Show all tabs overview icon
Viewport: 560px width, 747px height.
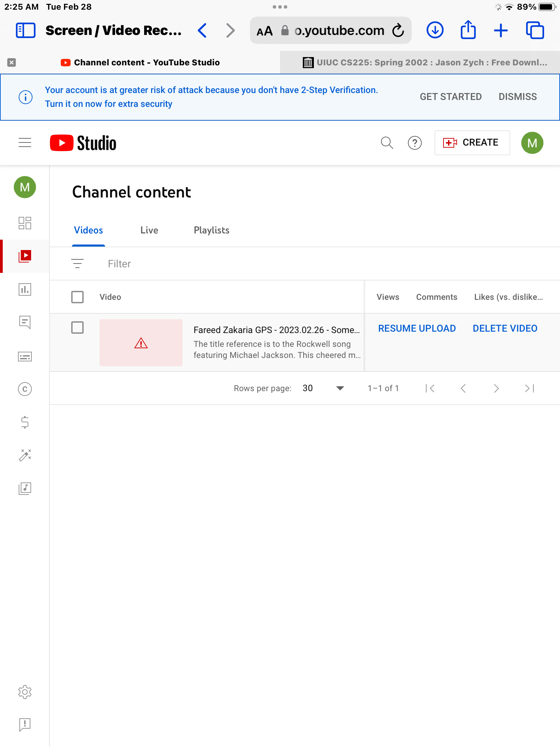click(x=535, y=30)
